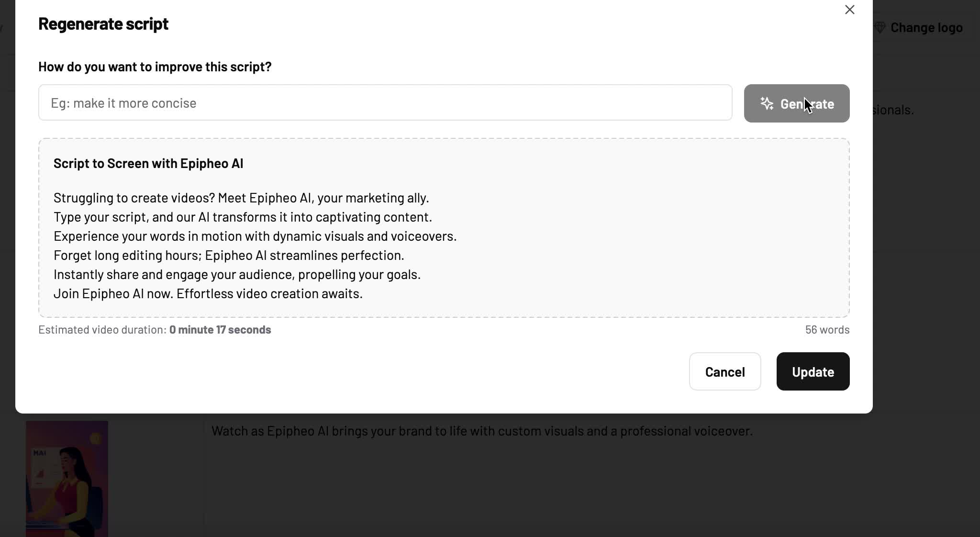Click the line 'Experience your words in motion'
The height and width of the screenshot is (537, 980).
[x=255, y=236]
